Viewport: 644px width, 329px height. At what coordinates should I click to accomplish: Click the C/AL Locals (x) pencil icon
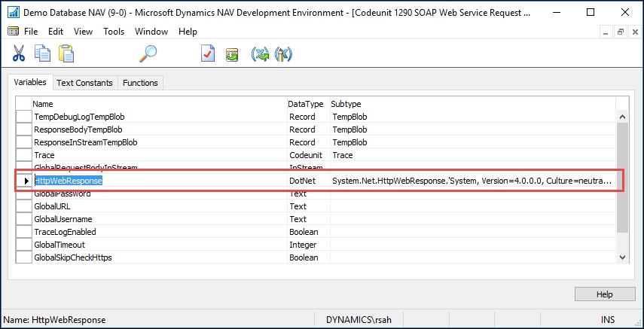pyautogui.click(x=283, y=53)
